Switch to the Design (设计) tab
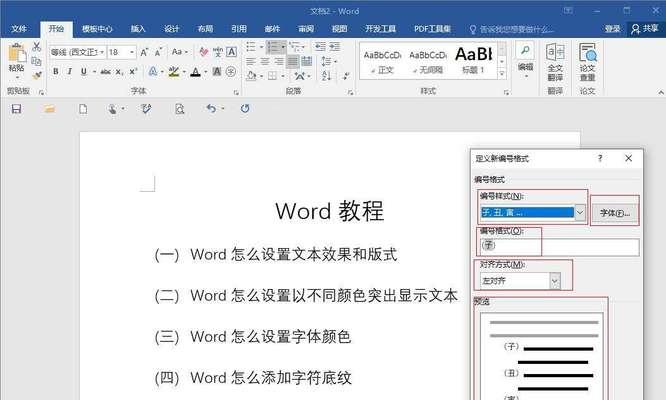This screenshot has width=666, height=400. click(x=171, y=29)
